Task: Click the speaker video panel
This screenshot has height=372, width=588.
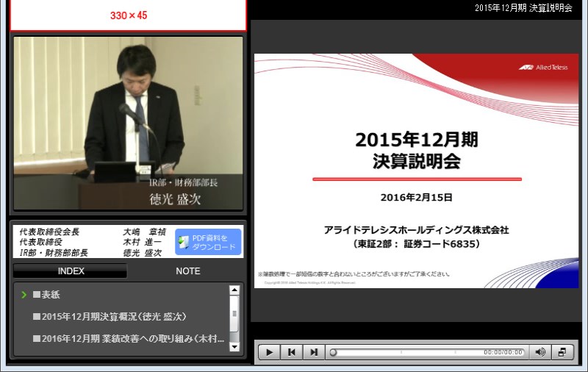Action: click(128, 123)
